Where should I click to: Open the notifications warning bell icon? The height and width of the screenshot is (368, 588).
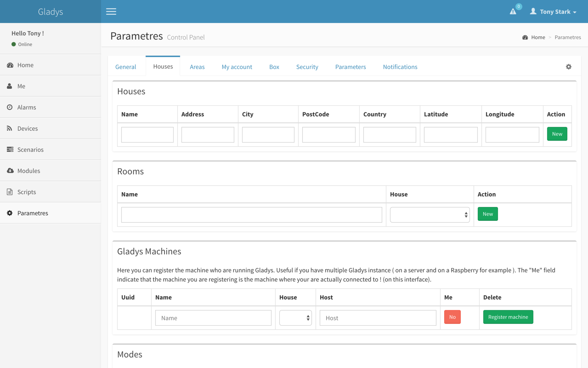tap(513, 11)
